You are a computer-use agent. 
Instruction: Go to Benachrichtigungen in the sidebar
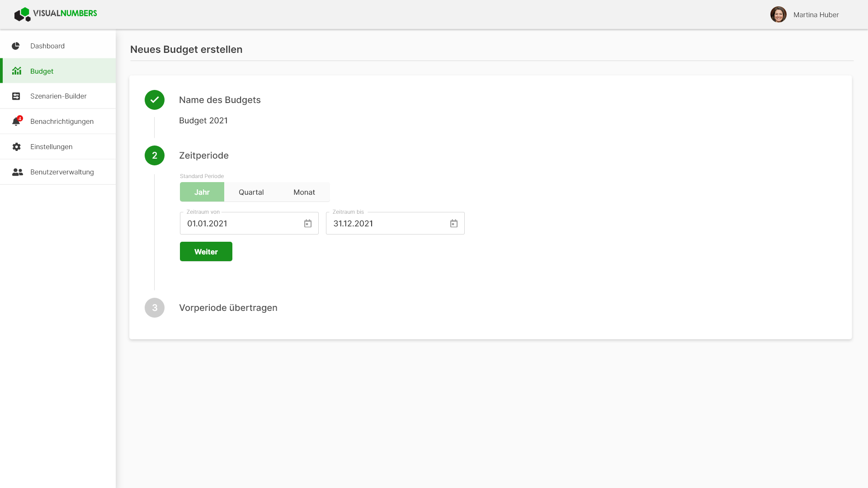[x=58, y=122]
